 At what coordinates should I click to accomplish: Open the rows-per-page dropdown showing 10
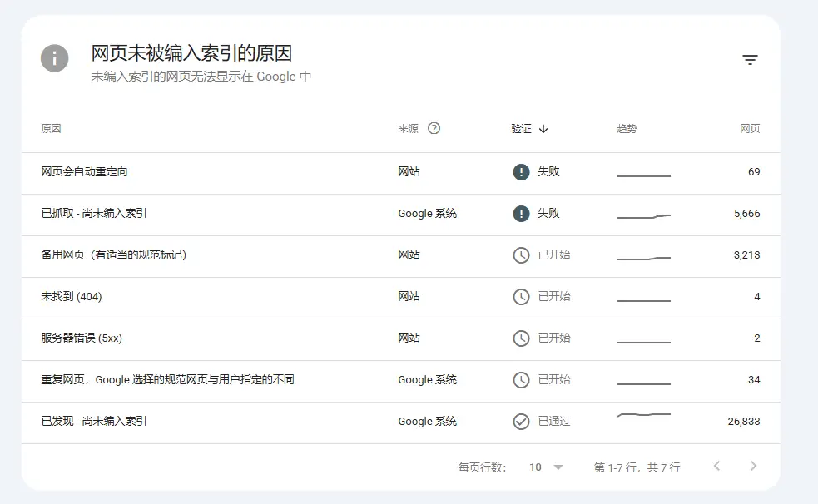(x=546, y=467)
